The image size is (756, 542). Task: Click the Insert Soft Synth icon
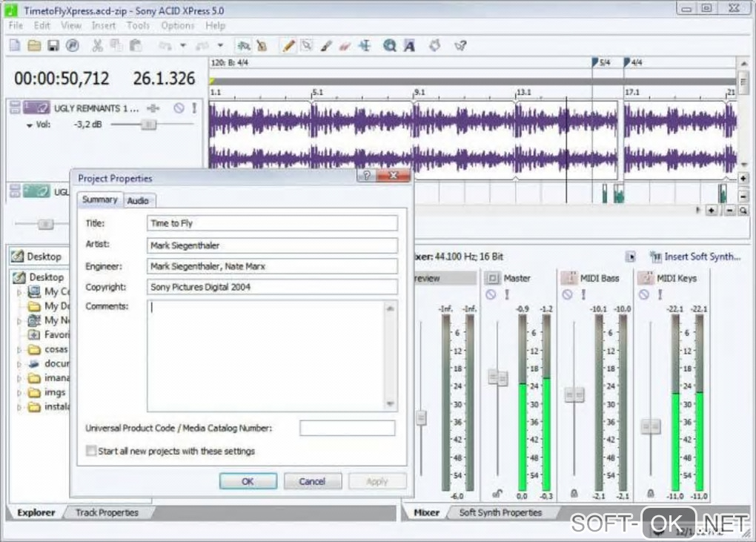click(654, 257)
